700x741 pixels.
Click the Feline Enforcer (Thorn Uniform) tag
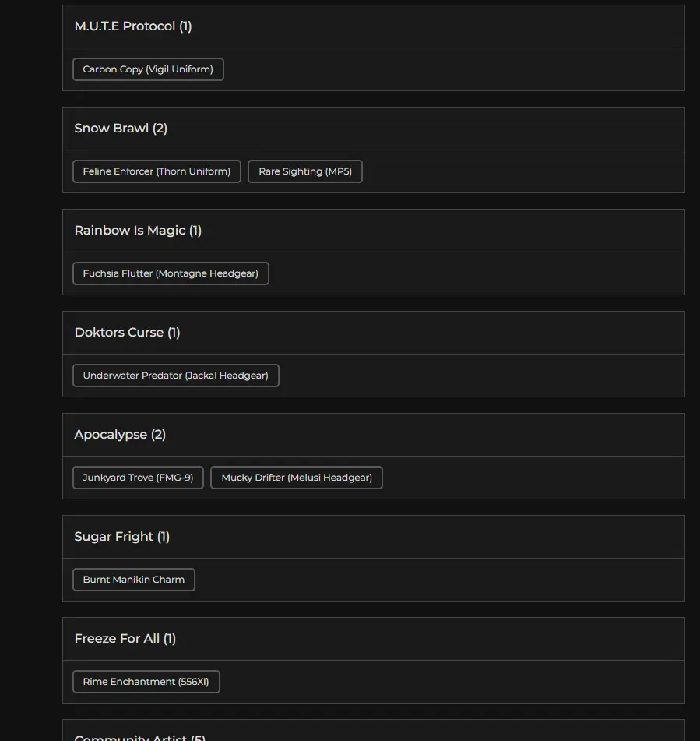[x=157, y=171]
